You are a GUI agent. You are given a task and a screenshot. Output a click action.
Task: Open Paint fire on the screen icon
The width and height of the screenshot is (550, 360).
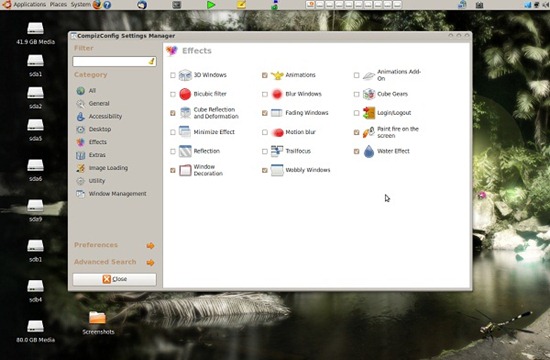[x=369, y=132]
